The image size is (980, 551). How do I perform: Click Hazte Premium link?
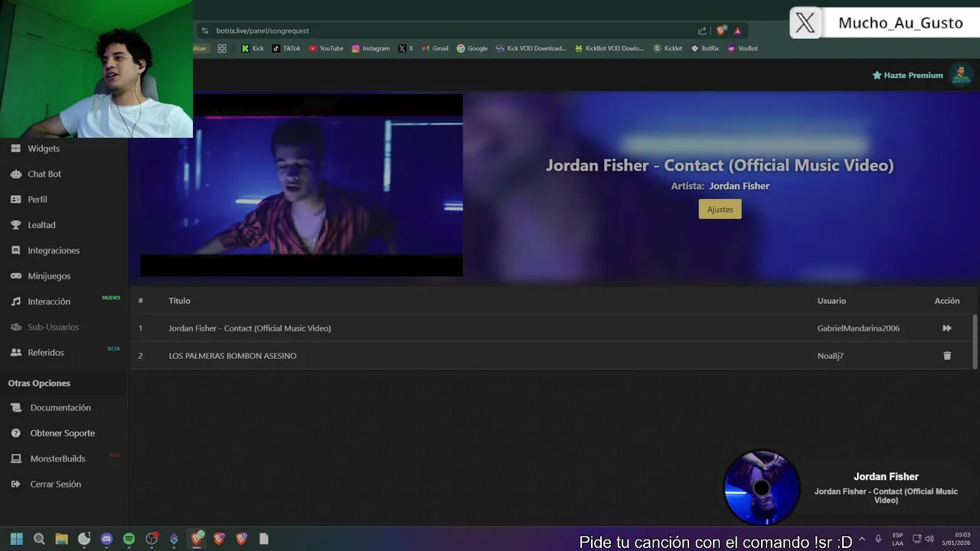coord(907,75)
